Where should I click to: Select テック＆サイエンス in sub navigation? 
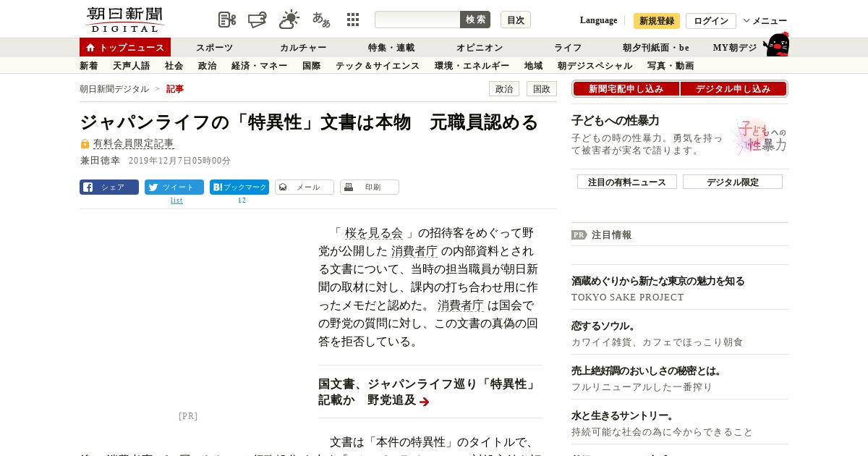tap(378, 66)
